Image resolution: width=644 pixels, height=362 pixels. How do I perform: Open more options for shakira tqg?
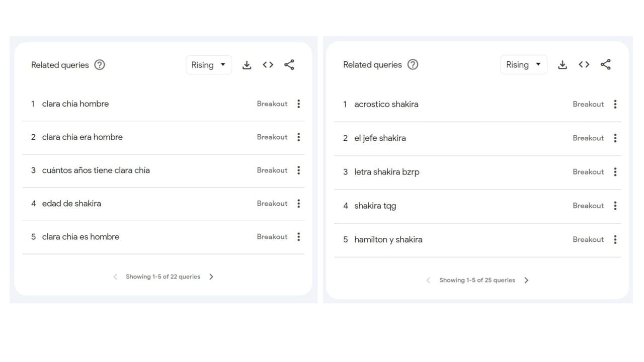pyautogui.click(x=615, y=206)
